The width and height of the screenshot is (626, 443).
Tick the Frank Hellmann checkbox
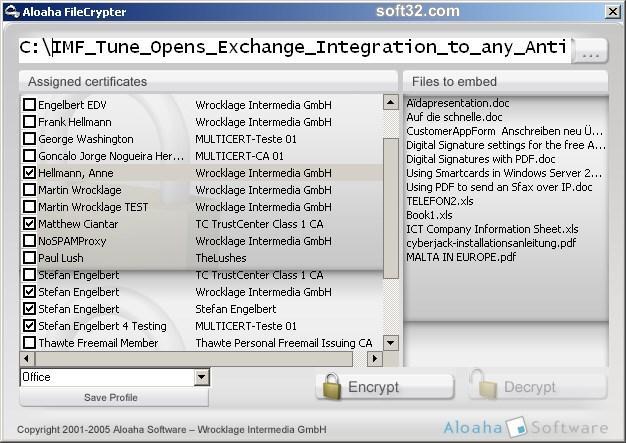29,122
